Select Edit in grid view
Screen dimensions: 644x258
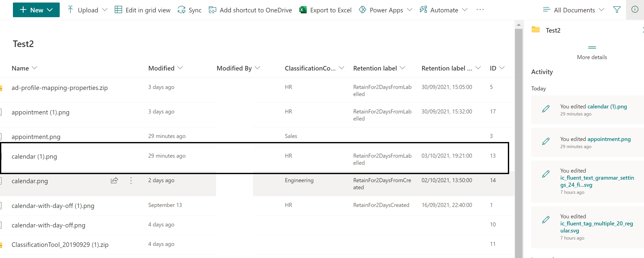pyautogui.click(x=142, y=10)
